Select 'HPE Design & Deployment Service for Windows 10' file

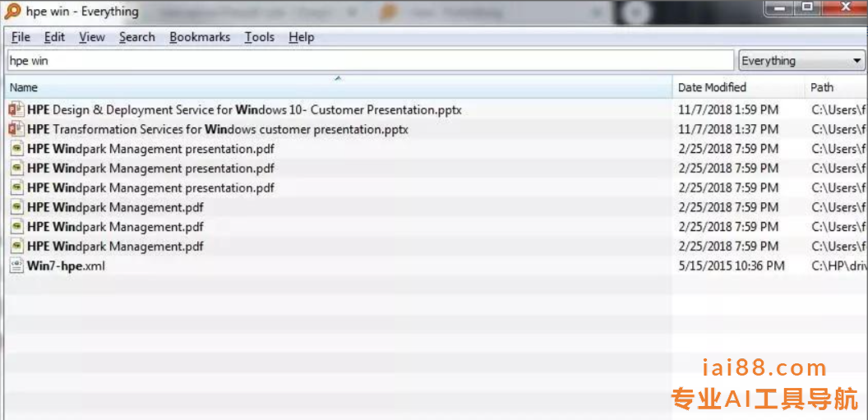[x=244, y=109]
